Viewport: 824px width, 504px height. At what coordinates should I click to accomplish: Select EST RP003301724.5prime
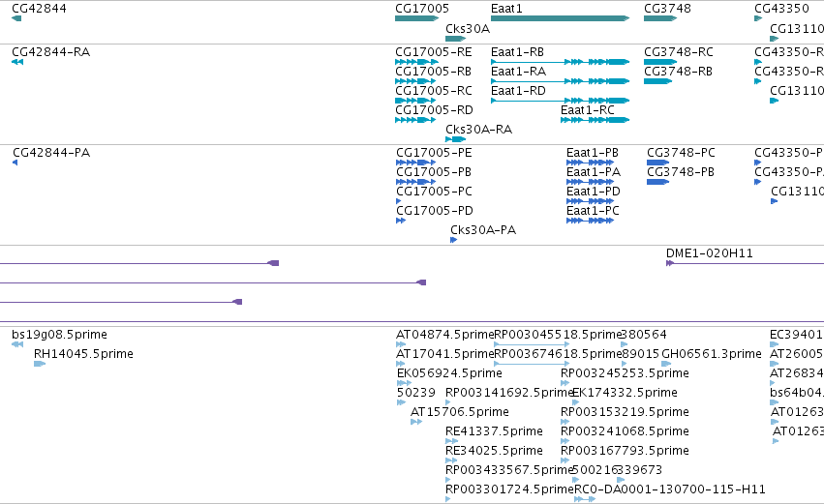508,490
